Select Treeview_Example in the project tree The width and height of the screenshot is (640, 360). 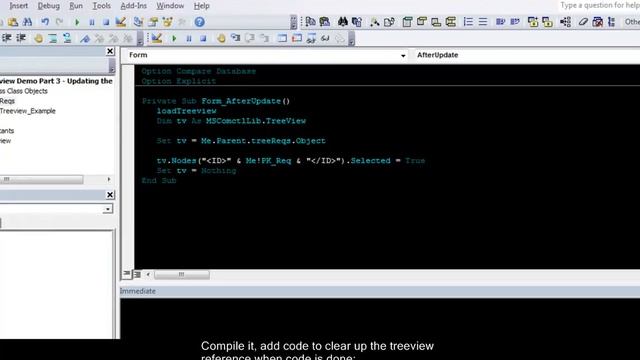(x=28, y=111)
